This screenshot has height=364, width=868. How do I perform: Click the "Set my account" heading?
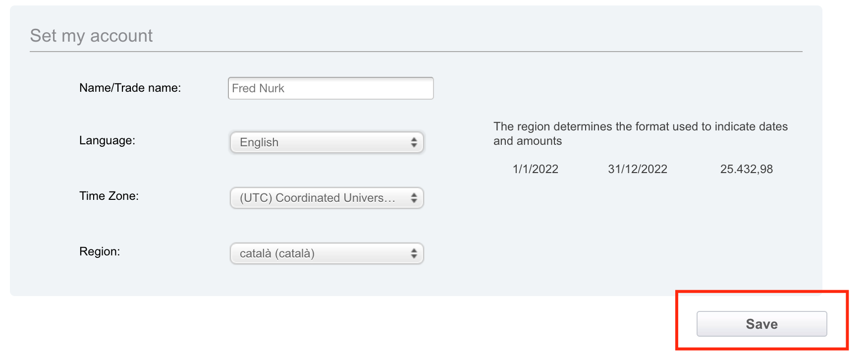91,36
